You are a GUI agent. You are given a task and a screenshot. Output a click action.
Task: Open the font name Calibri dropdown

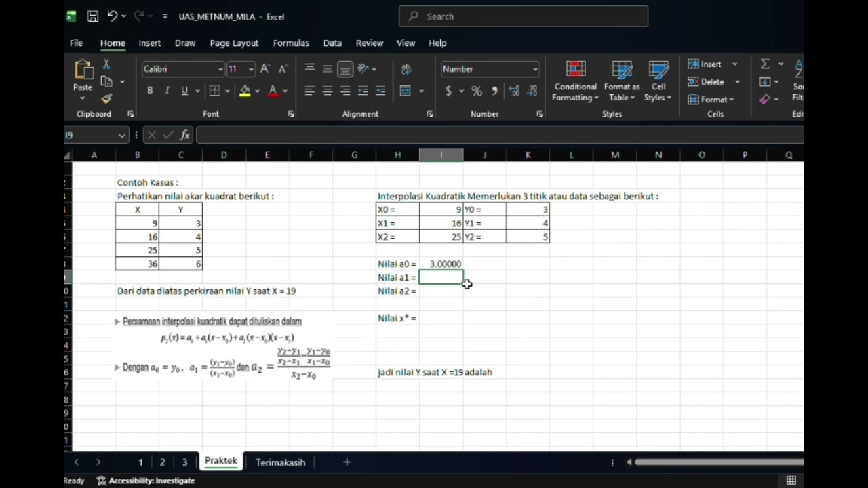220,69
